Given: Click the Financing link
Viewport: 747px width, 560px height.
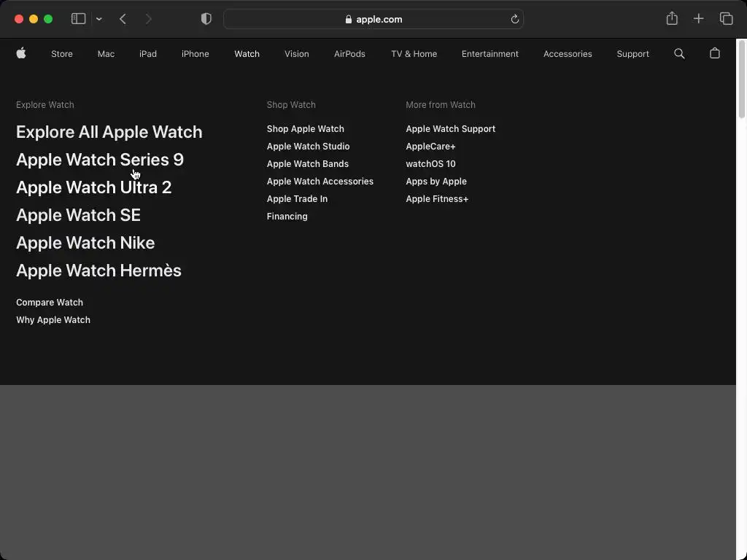Looking at the screenshot, I should pyautogui.click(x=287, y=216).
